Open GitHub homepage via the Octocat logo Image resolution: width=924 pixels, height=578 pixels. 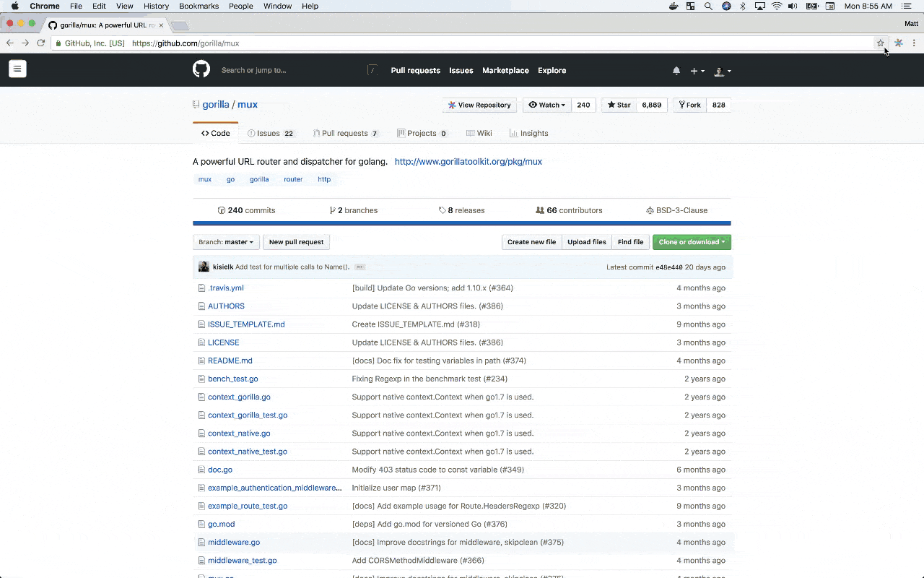201,69
